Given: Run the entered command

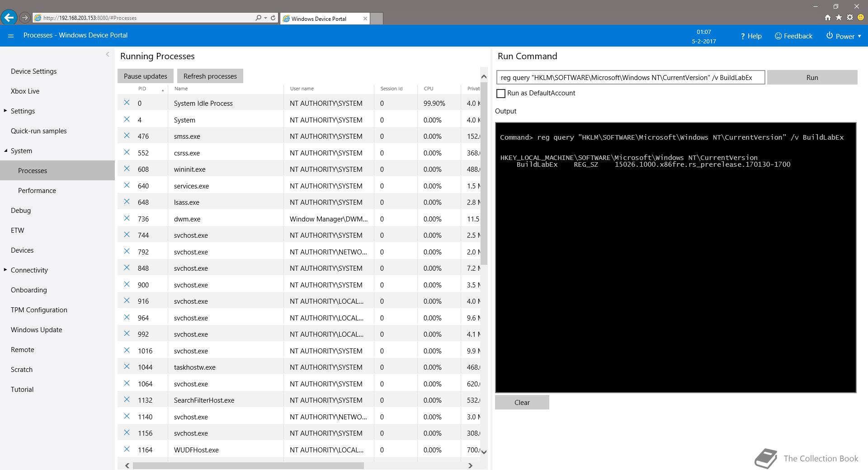Looking at the screenshot, I should click(x=812, y=77).
